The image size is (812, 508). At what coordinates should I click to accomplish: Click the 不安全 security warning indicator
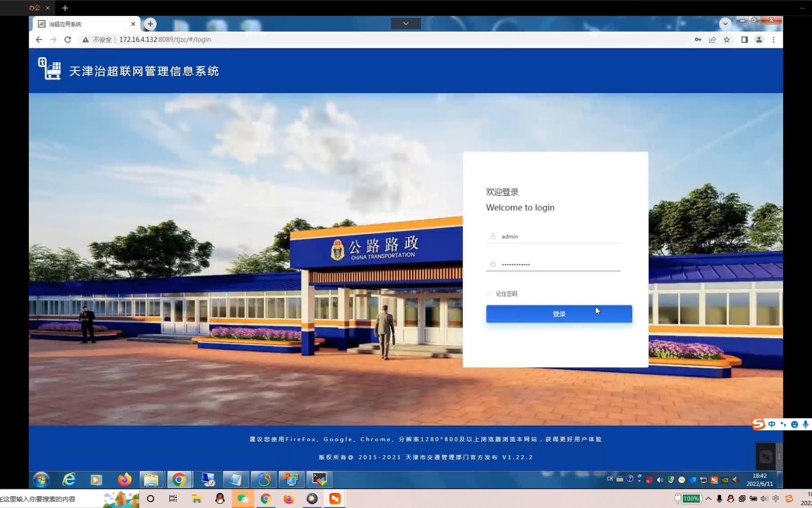(97, 40)
